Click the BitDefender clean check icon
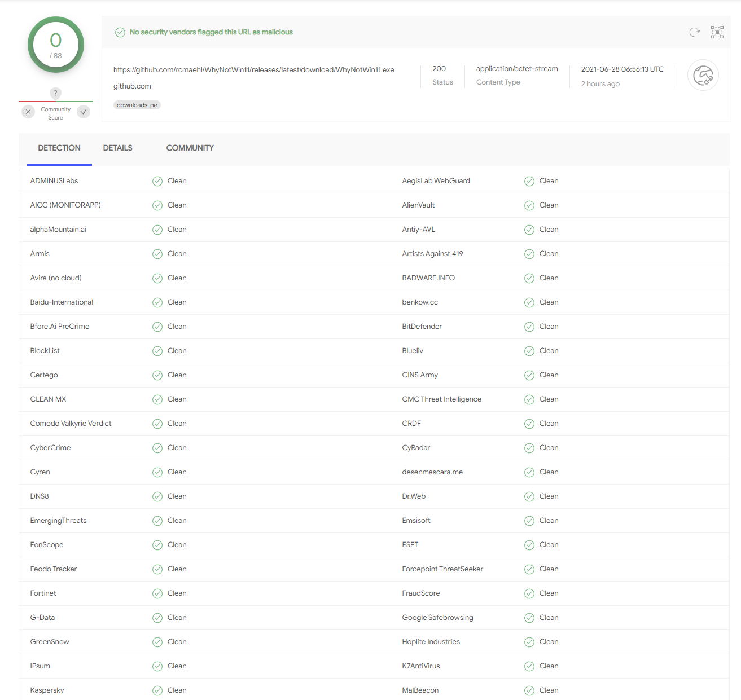The width and height of the screenshot is (741, 700). point(529,327)
